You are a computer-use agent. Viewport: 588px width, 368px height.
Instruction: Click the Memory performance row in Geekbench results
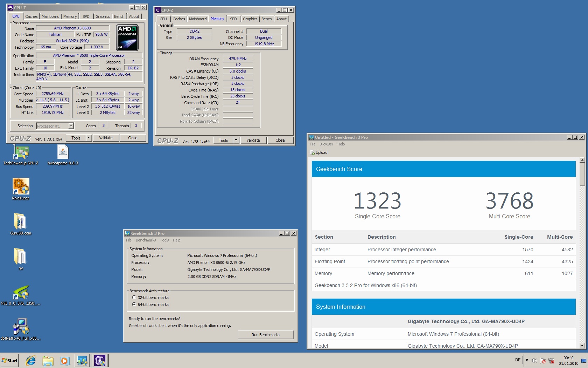coord(443,273)
